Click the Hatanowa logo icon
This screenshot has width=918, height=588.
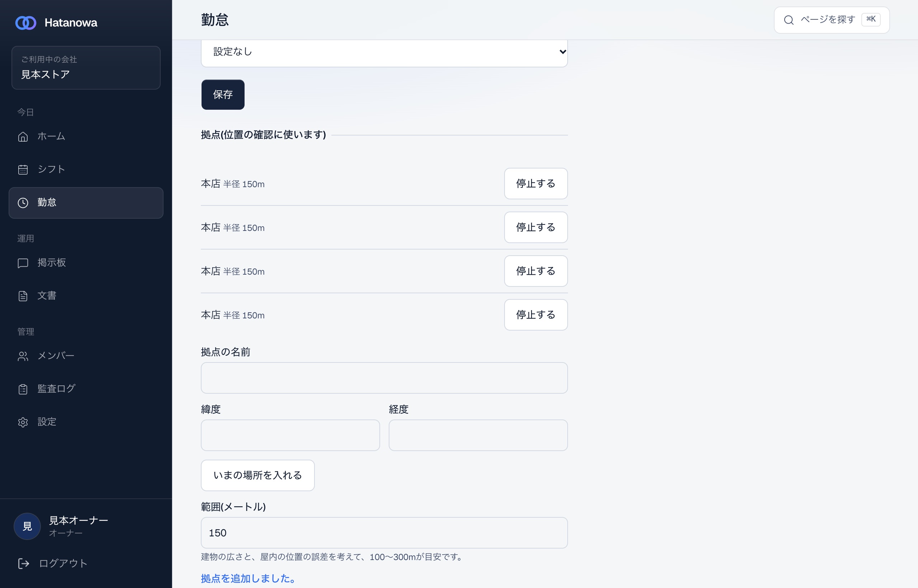coord(25,23)
